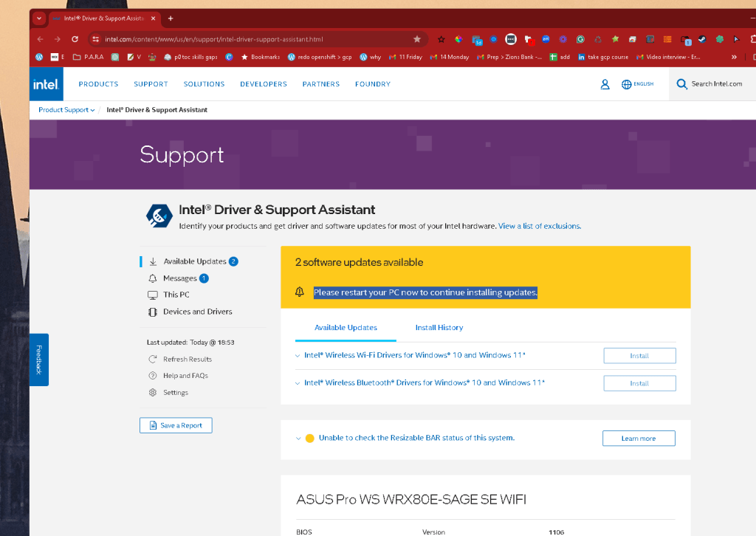Open the PRODUCTS menu
This screenshot has width=756, height=536.
[x=98, y=84]
